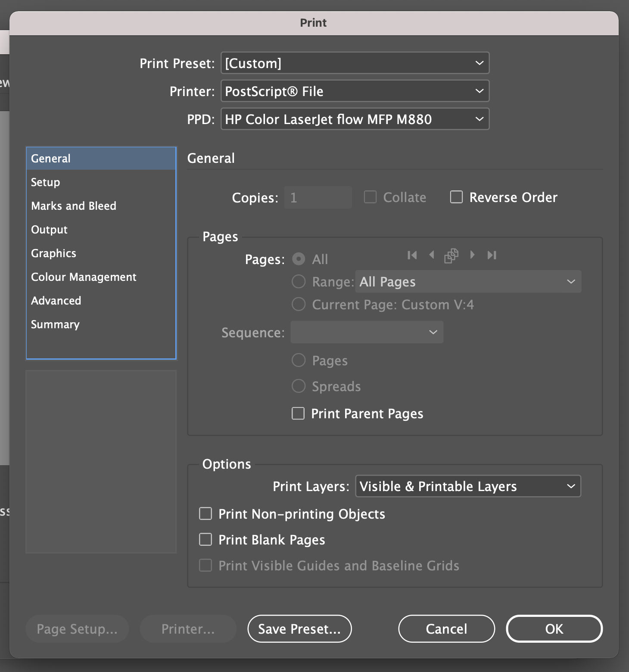Enable the Reverse Order checkbox
The width and height of the screenshot is (629, 672).
[456, 197]
